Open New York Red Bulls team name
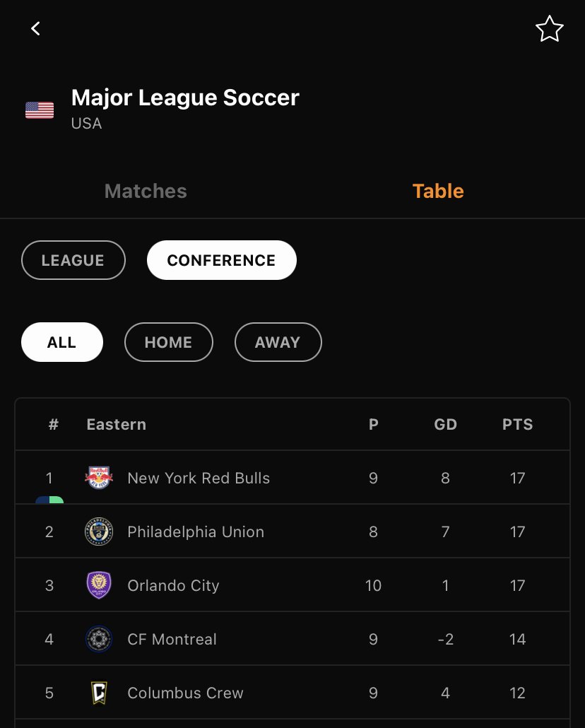The width and height of the screenshot is (585, 728). pos(199,478)
